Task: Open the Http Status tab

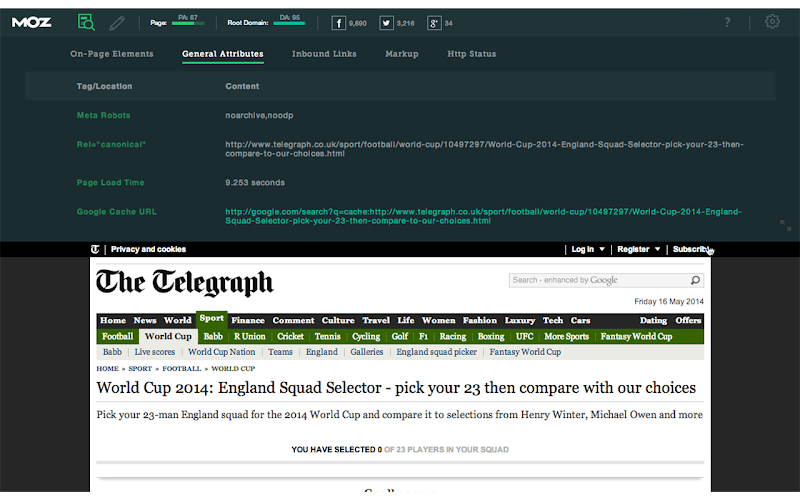Action: pyautogui.click(x=471, y=54)
